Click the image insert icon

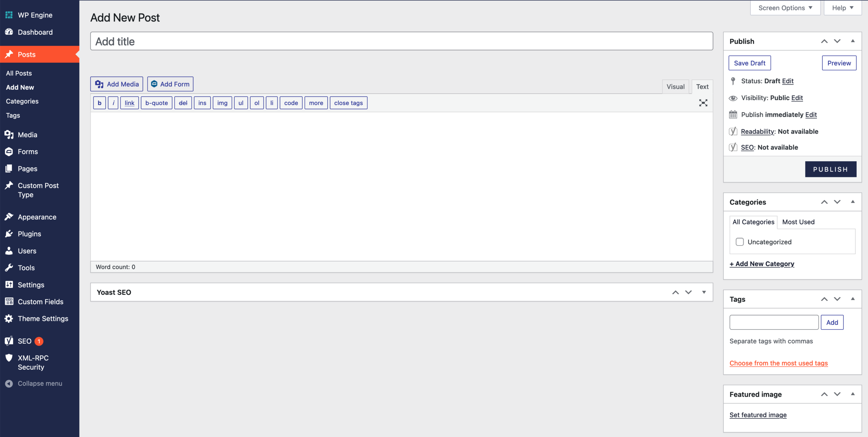pos(222,103)
